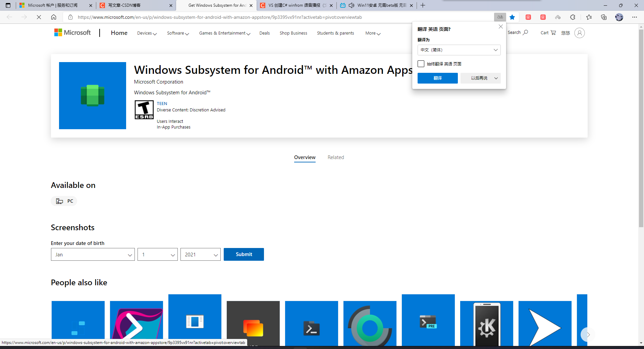Expand the Software menu
This screenshot has width=644, height=349.
click(178, 33)
